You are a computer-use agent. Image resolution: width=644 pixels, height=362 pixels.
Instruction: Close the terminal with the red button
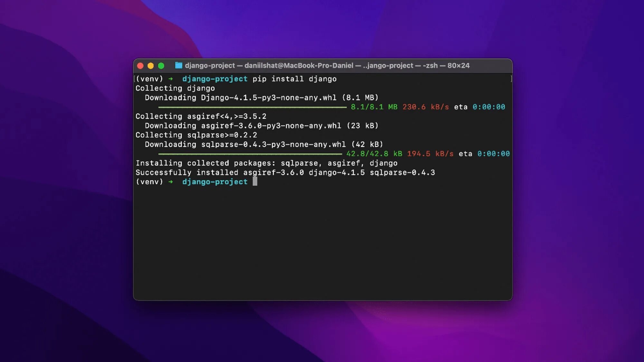point(140,66)
